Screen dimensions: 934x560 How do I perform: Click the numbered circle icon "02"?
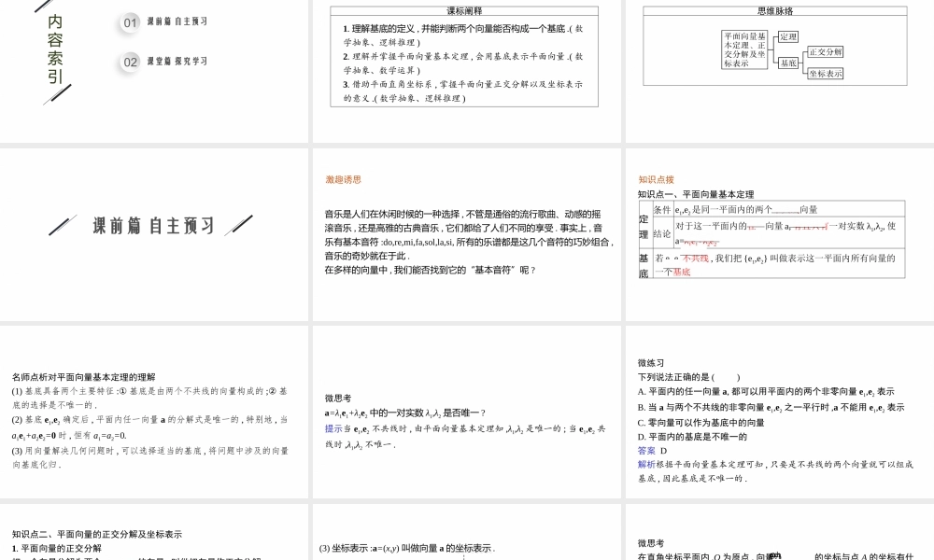point(128,62)
